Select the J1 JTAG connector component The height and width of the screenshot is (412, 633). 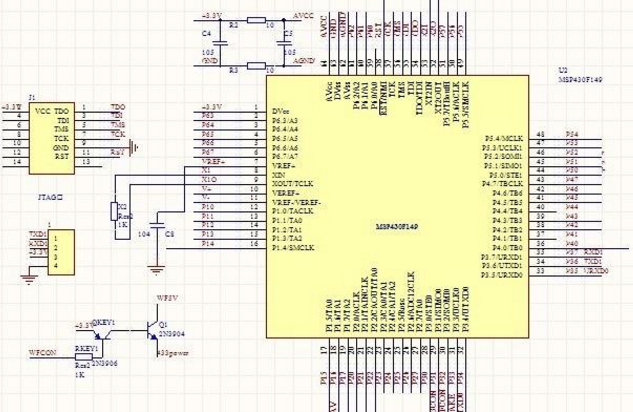(x=52, y=138)
